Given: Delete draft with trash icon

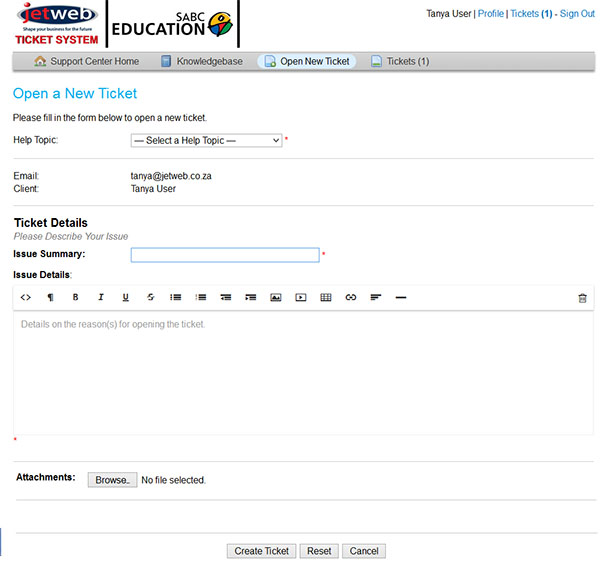Looking at the screenshot, I should (582, 298).
